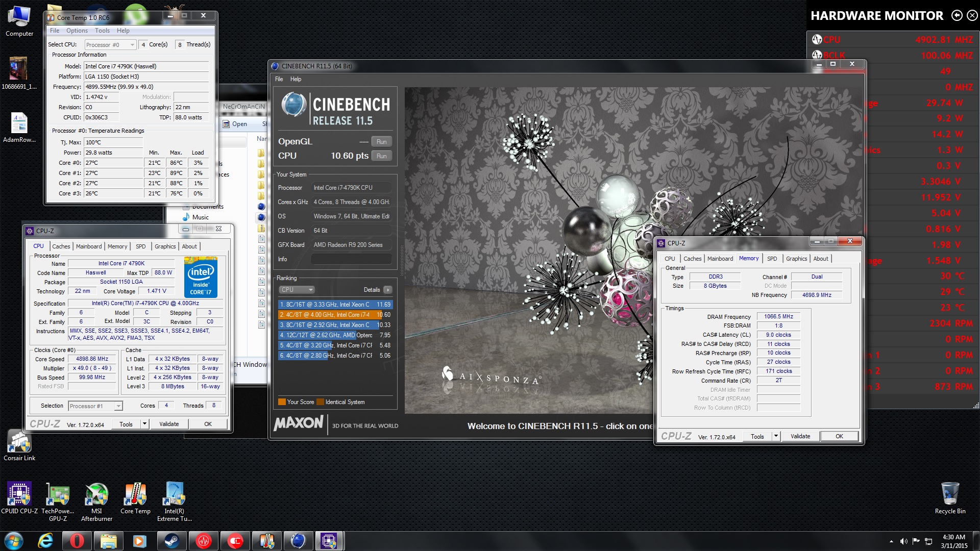Close the Hardware Monitor panel

972,15
